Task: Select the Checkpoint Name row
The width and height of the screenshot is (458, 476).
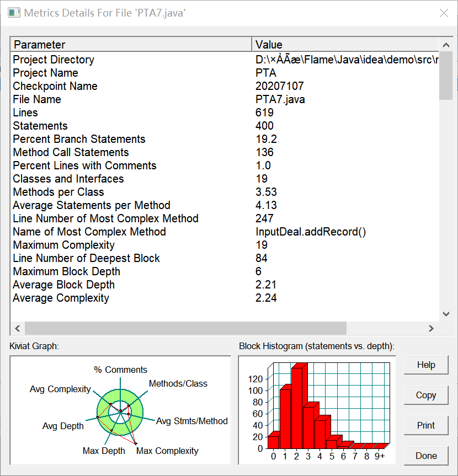Action: click(x=225, y=86)
